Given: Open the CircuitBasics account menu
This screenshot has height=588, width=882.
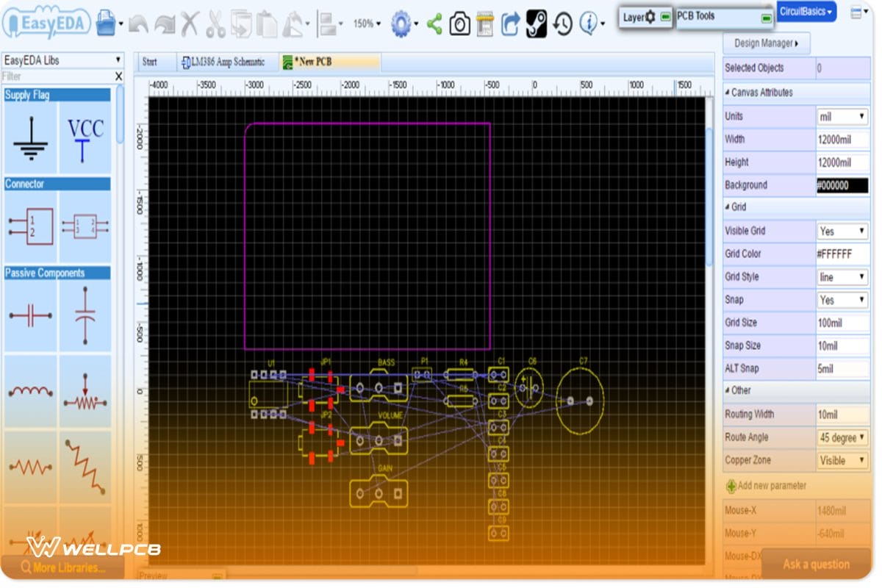Looking at the screenshot, I should (x=806, y=12).
